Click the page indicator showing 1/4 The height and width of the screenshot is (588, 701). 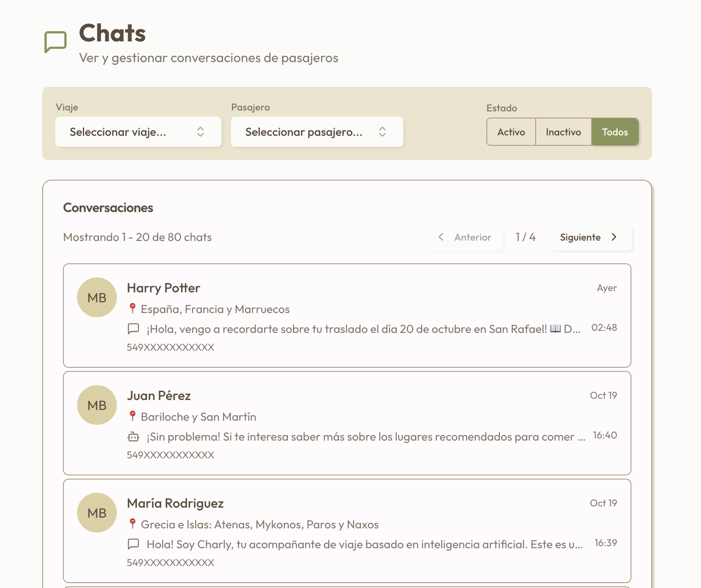tap(525, 237)
